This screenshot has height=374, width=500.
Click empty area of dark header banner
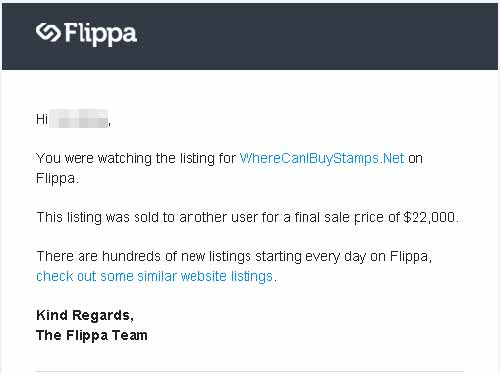point(317,37)
